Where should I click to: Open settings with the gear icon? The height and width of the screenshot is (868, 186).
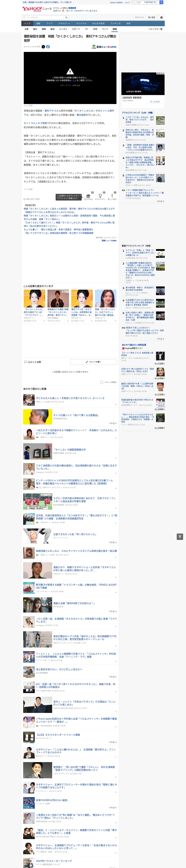(x=161, y=18)
